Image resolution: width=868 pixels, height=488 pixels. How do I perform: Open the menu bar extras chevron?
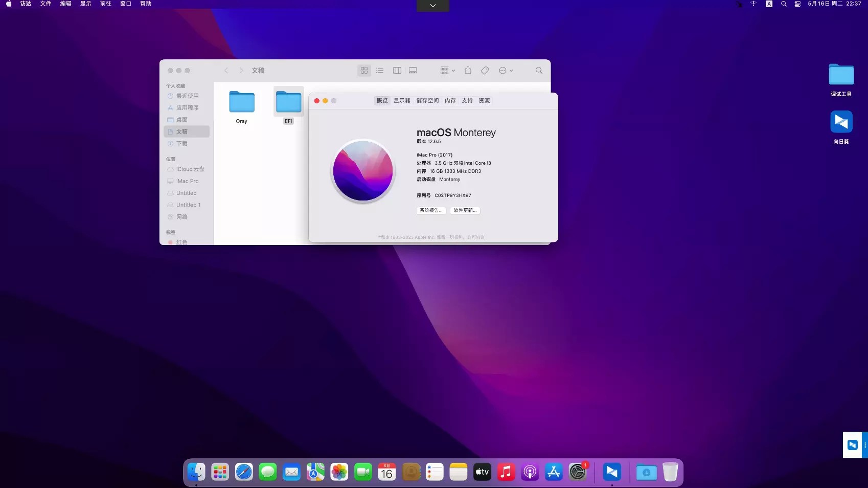click(x=432, y=5)
